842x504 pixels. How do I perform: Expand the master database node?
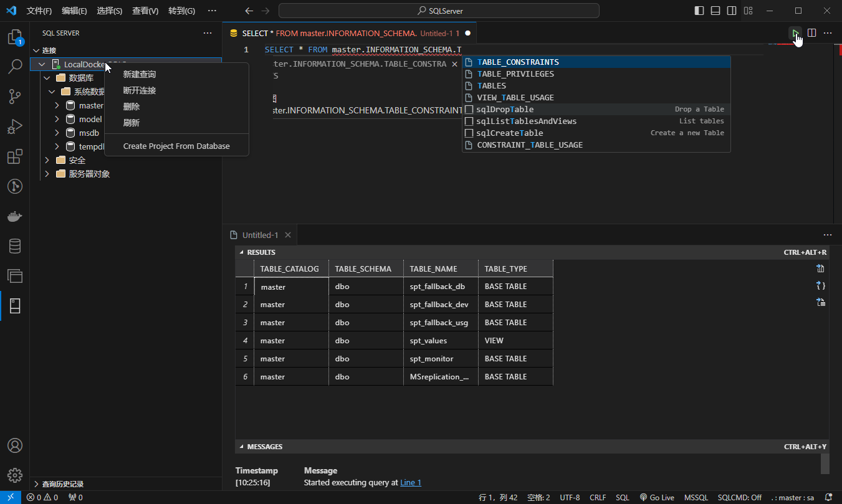coord(57,105)
